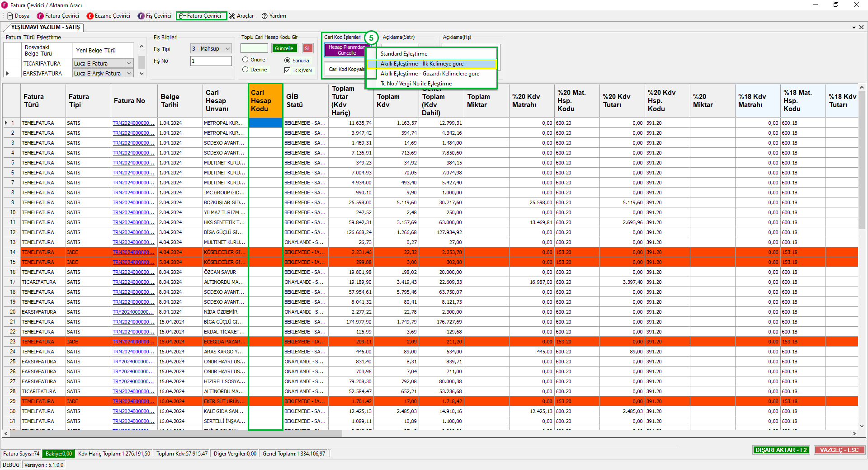Close the YEŞİLMAVİ YAZILIM panel with X
The width and height of the screenshot is (868, 470).
(x=861, y=27)
